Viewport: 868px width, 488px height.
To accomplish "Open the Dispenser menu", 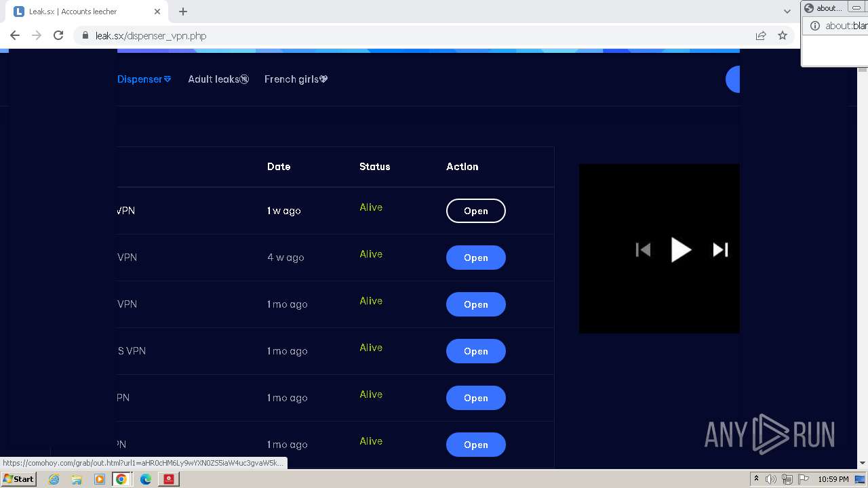I will [x=144, y=79].
